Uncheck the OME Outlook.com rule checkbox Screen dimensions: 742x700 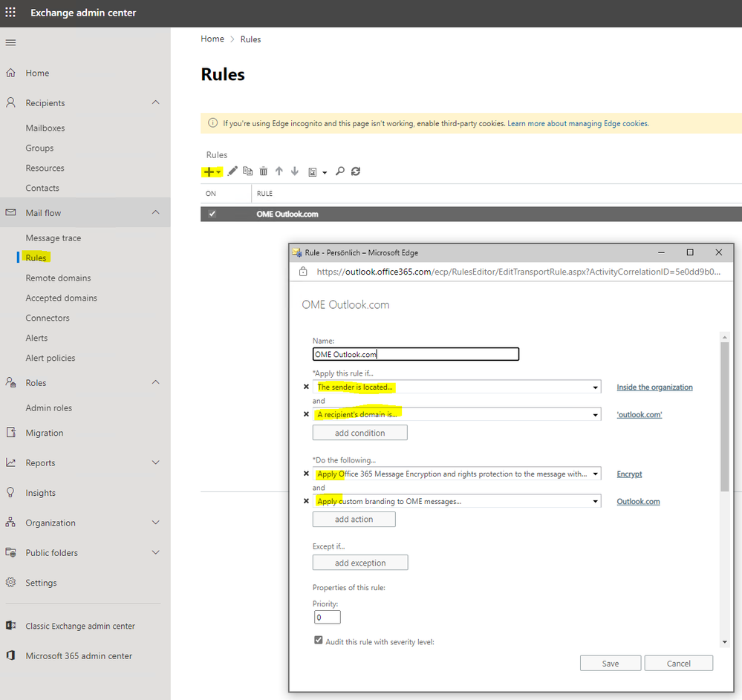[x=212, y=214]
